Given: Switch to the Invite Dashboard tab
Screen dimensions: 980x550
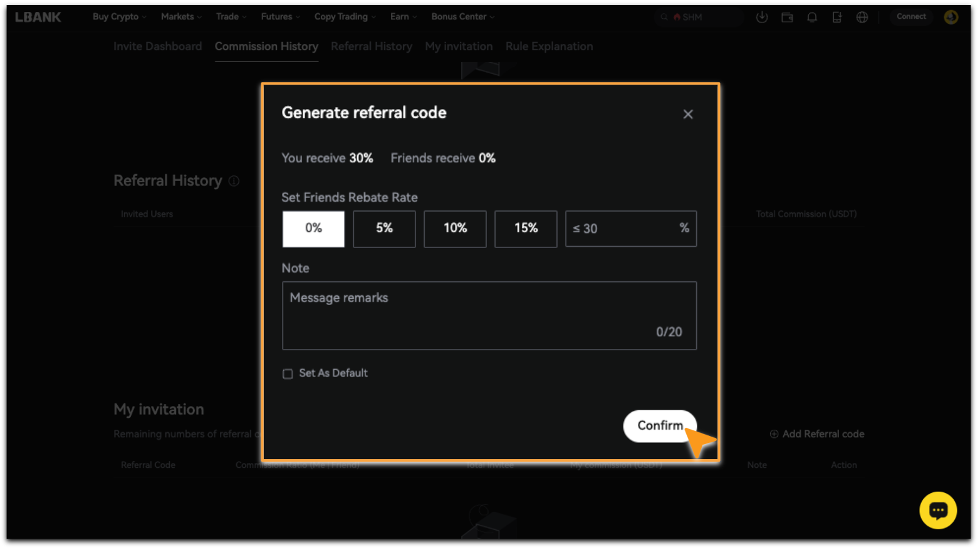Looking at the screenshot, I should 158,46.
